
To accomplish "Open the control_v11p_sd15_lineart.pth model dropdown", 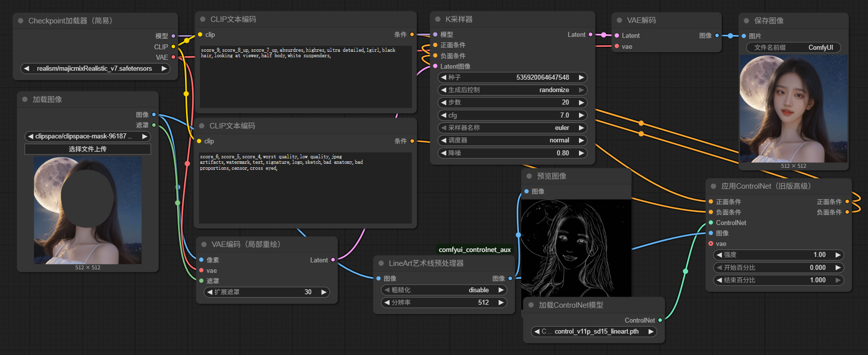I will [594, 332].
